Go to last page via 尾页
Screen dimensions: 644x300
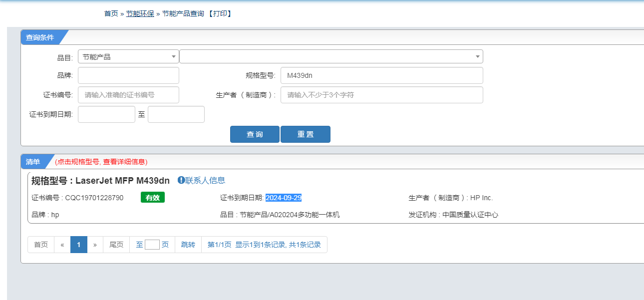[116, 245]
